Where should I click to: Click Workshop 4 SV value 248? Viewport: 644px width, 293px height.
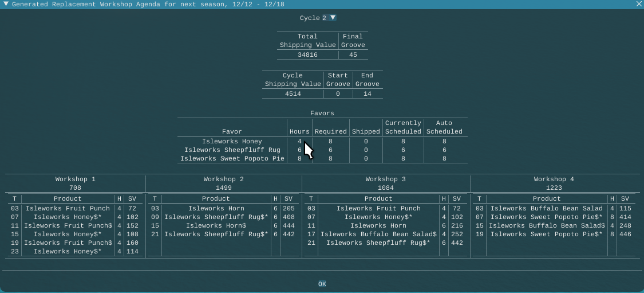[625, 225]
